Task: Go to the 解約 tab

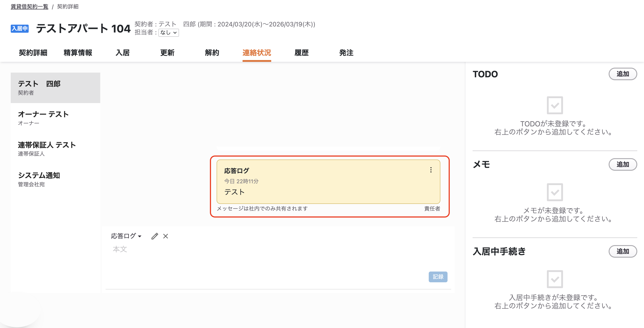Action: (x=212, y=53)
